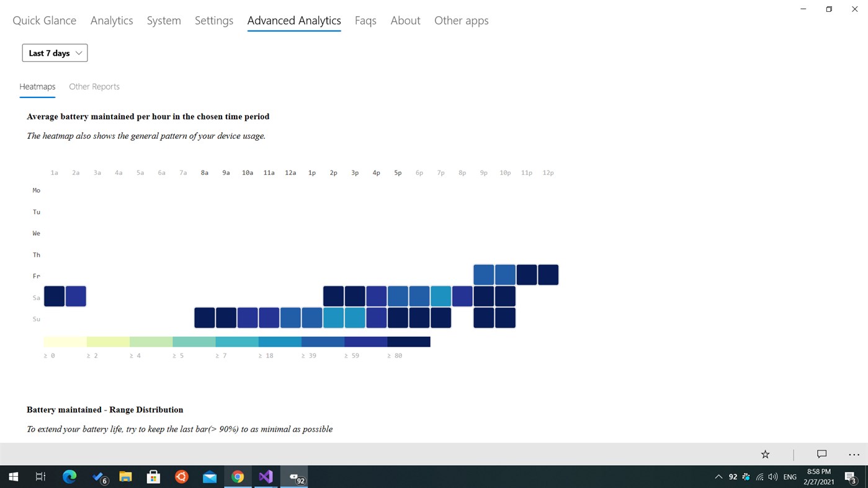Image resolution: width=868 pixels, height=488 pixels.
Task: Open Task View from the taskbar
Action: click(x=40, y=477)
